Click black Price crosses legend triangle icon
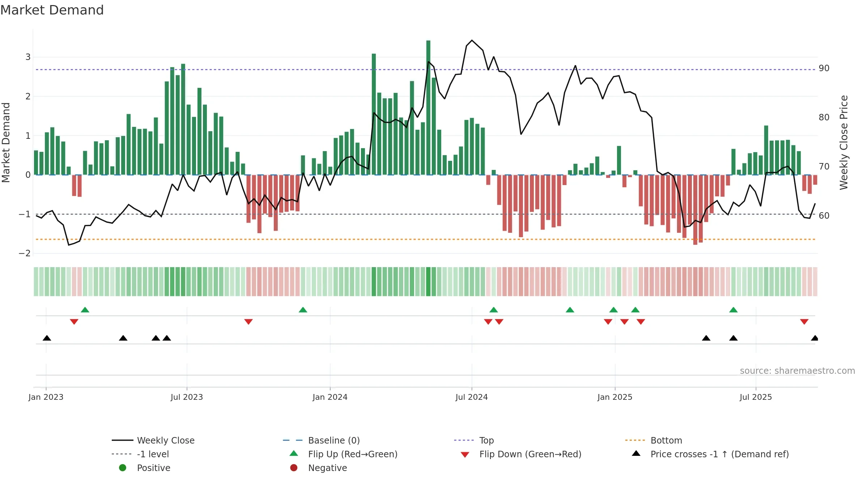Screen dimensions: 868x488 (x=636, y=453)
